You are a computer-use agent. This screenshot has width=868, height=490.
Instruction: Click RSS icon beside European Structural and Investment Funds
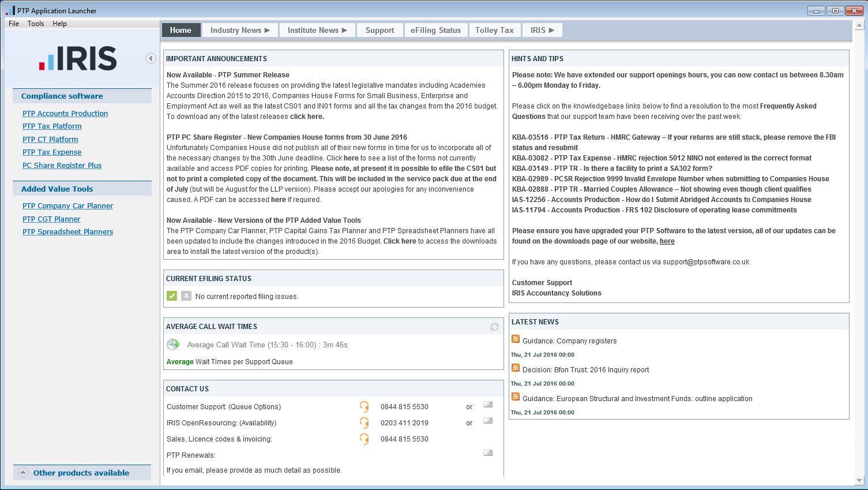coord(516,397)
